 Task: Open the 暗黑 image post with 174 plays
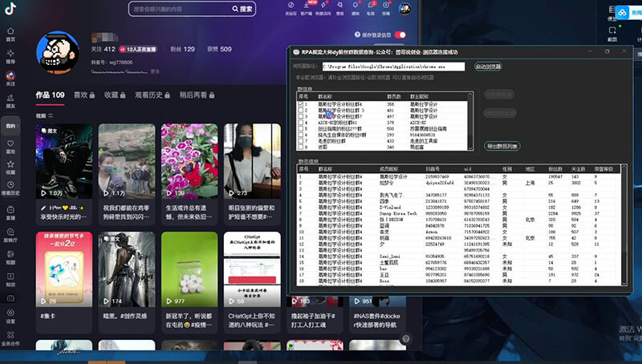[x=127, y=269]
